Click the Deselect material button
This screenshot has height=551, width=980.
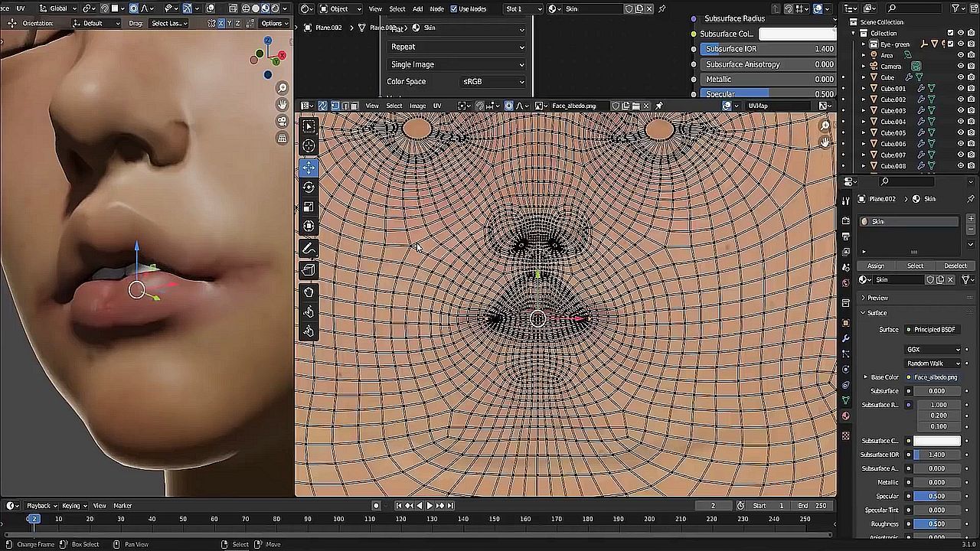955,266
